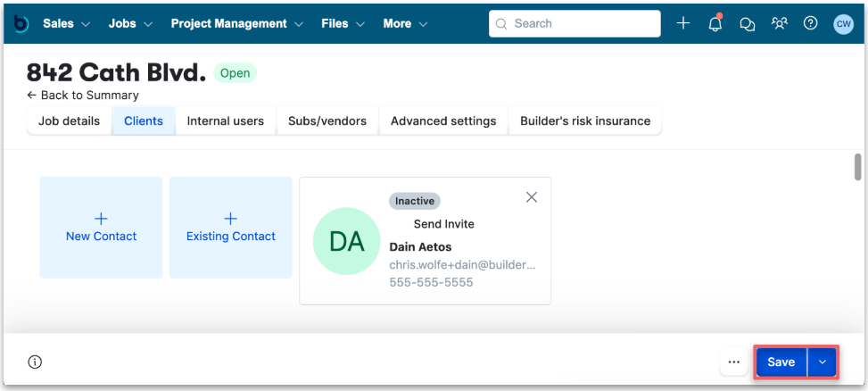Open the Subs/vendors tab
The height and width of the screenshot is (391, 868).
tap(327, 121)
